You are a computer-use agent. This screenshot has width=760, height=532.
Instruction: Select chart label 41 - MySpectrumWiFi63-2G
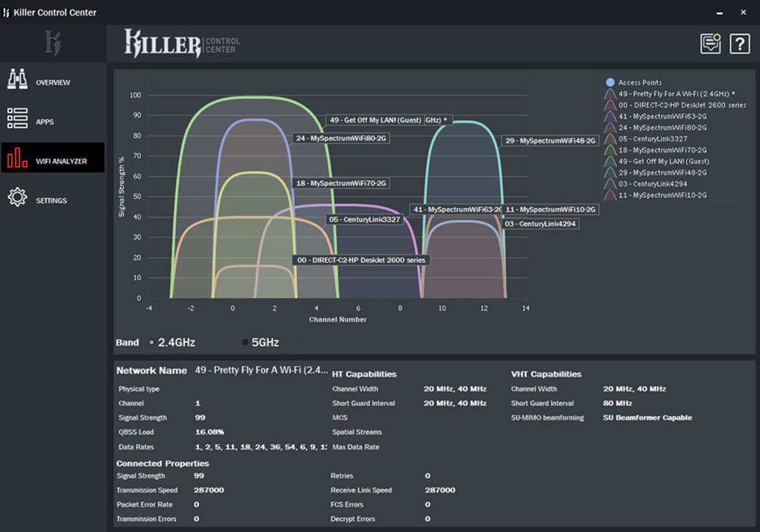pyautogui.click(x=455, y=209)
